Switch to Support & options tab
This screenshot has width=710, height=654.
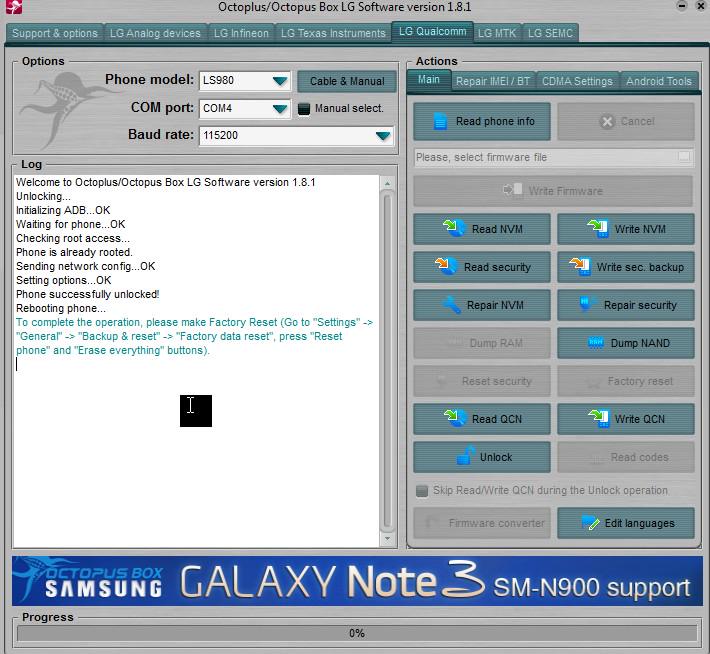[55, 33]
